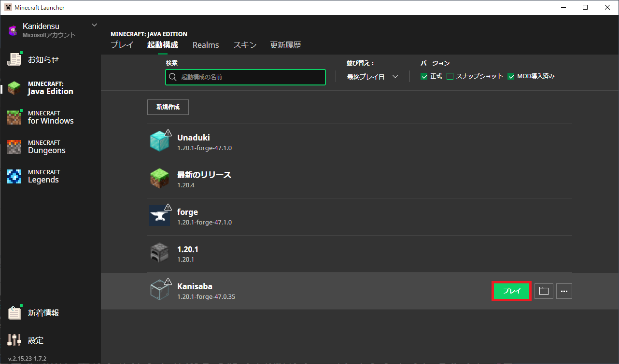Open the お知らせ news icon in sidebar
The image size is (619, 364).
tap(14, 59)
